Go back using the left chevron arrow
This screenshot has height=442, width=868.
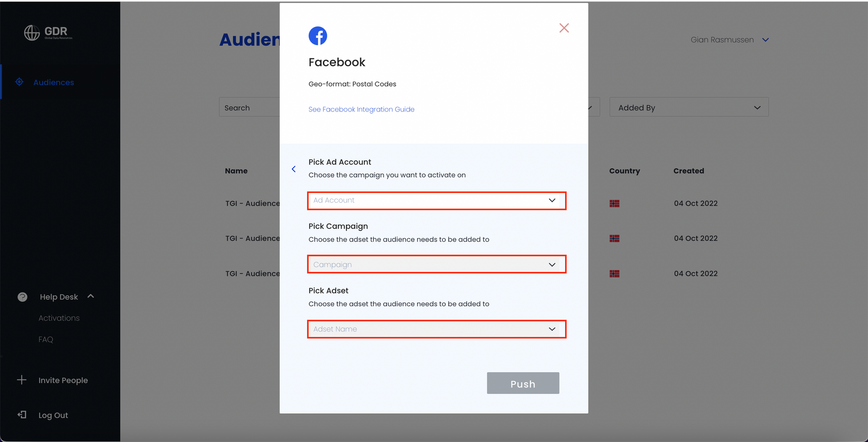point(294,169)
